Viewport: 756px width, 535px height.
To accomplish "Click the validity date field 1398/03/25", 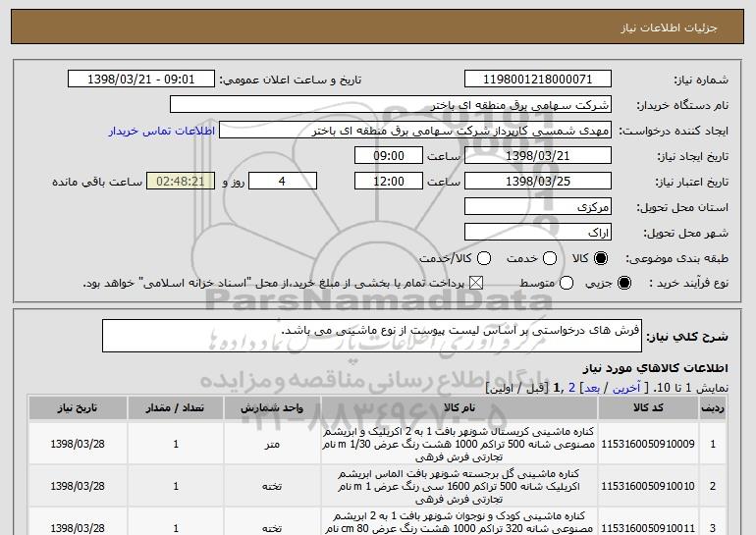I will click(x=538, y=182).
